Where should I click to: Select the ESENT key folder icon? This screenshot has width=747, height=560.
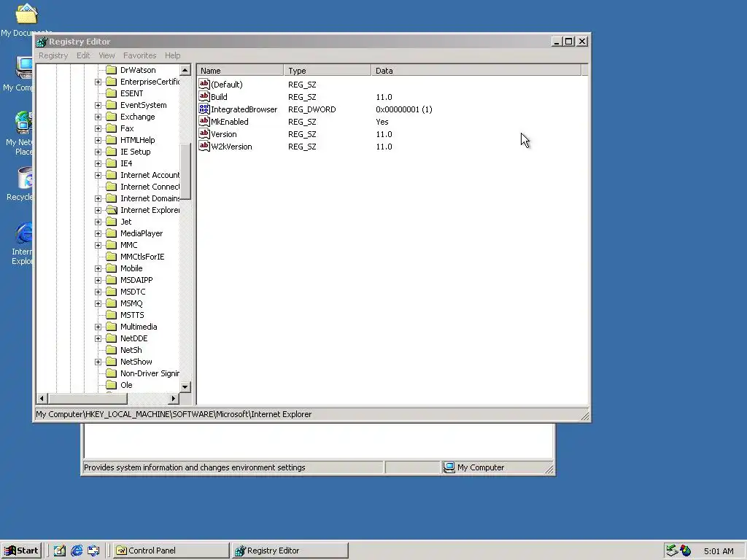(x=111, y=93)
